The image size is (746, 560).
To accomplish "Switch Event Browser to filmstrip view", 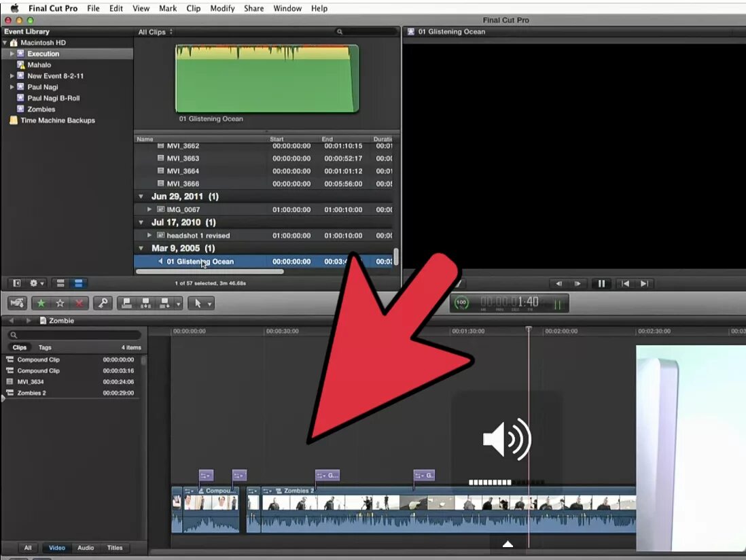I will coord(60,283).
